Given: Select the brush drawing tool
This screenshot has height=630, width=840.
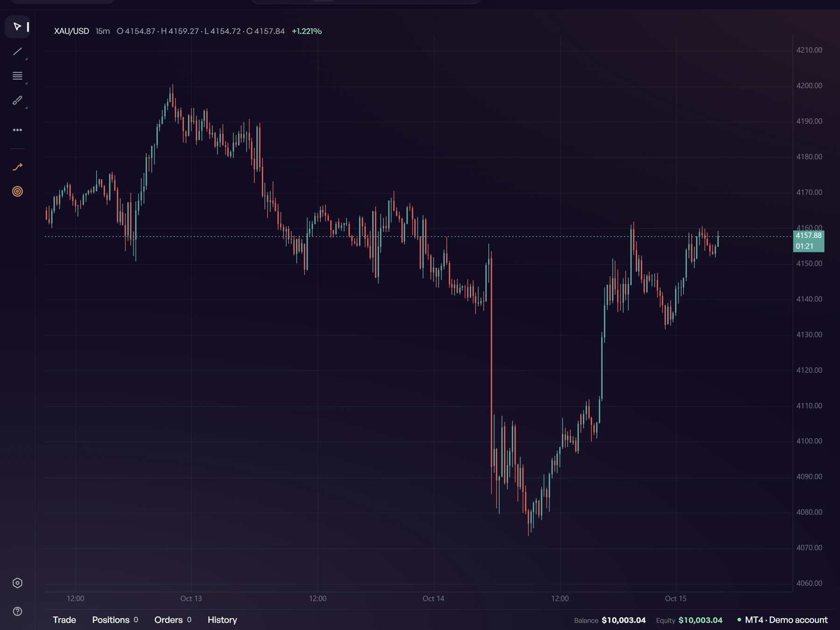Looking at the screenshot, I should coord(17,100).
